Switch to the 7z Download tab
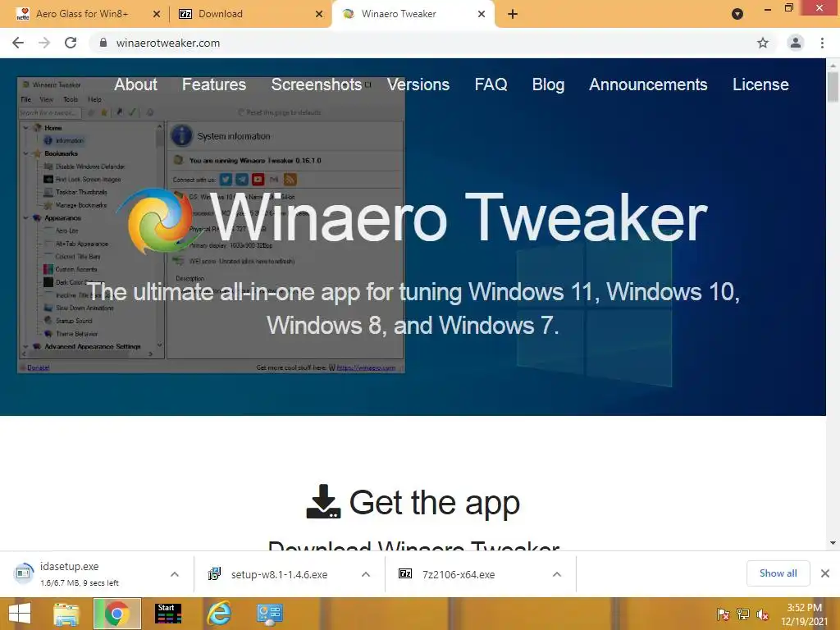This screenshot has width=840, height=630. click(249, 14)
